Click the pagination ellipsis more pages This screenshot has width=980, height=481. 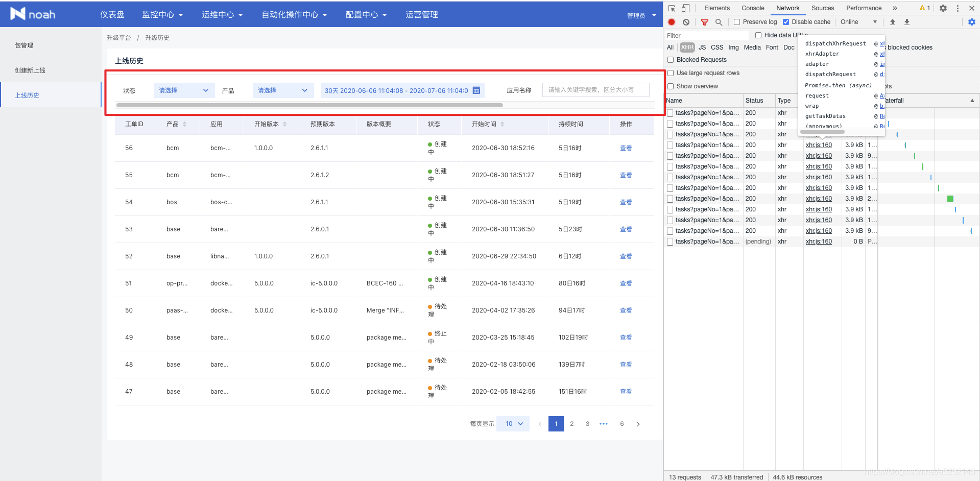604,424
